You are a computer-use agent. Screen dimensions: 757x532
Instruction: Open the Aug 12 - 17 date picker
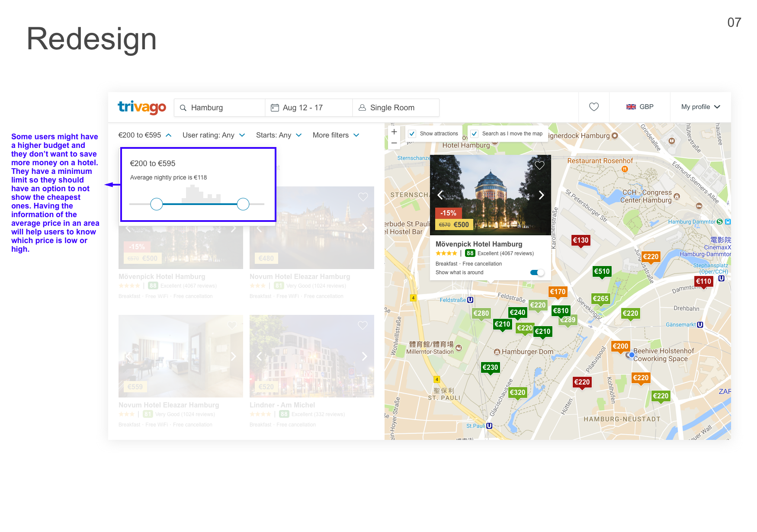(309, 108)
